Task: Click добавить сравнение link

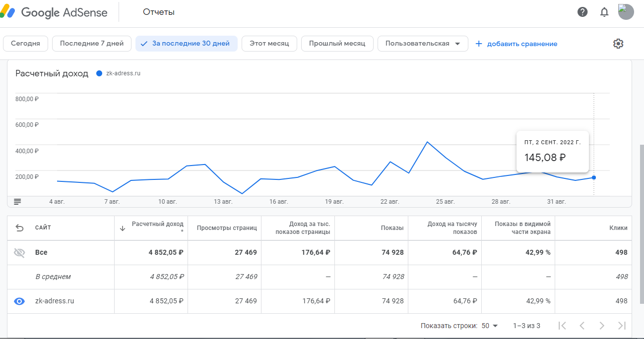Action: coord(516,44)
